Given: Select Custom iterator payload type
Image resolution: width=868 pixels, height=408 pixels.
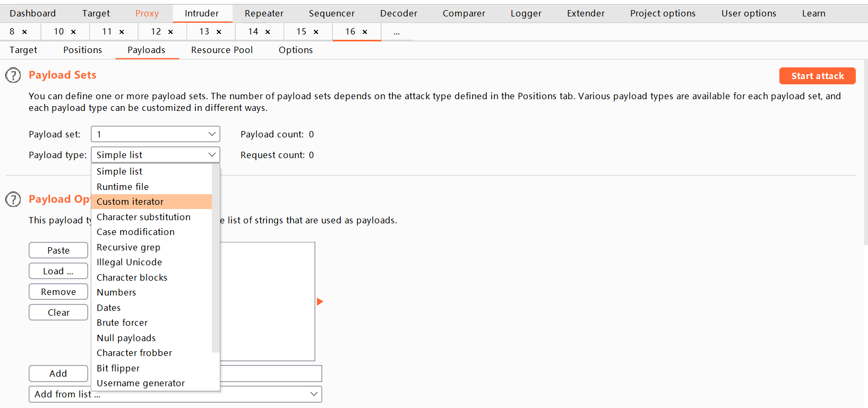Looking at the screenshot, I should point(151,202).
